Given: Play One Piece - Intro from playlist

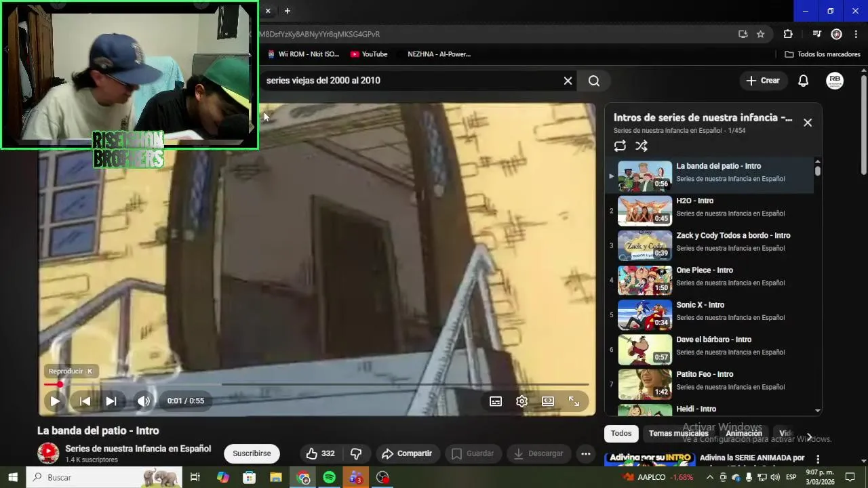Looking at the screenshot, I should 709,279.
